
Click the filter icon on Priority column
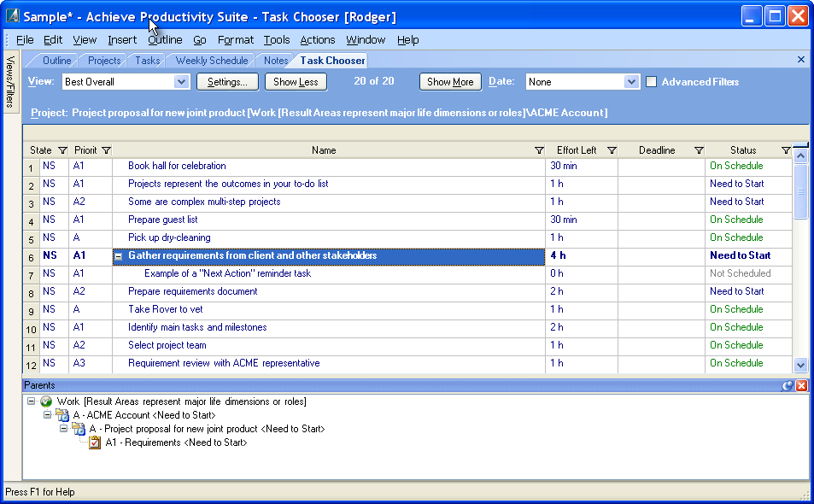[107, 150]
